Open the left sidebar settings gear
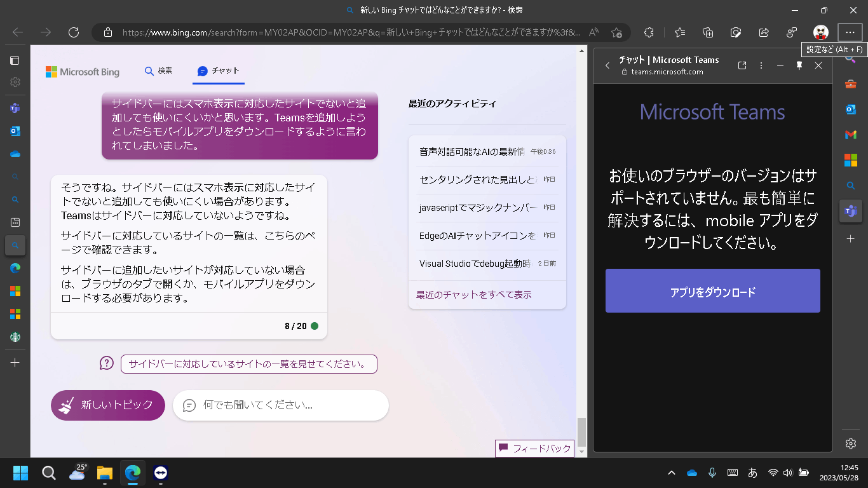This screenshot has height=488, width=868. tap(15, 82)
